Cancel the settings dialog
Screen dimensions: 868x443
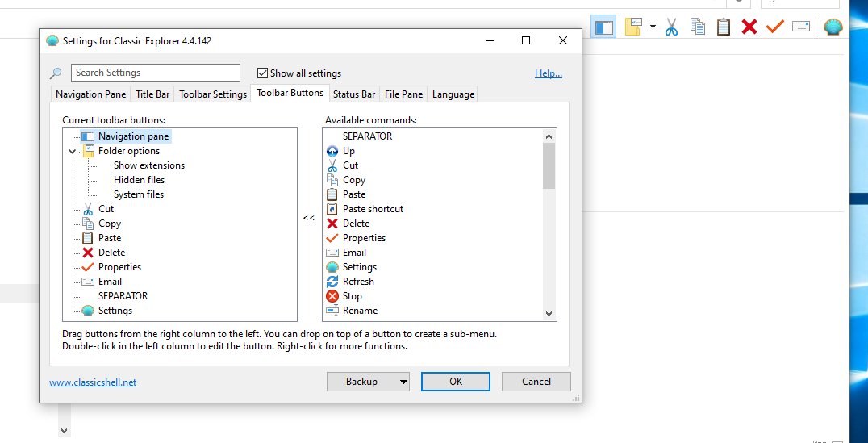click(536, 382)
